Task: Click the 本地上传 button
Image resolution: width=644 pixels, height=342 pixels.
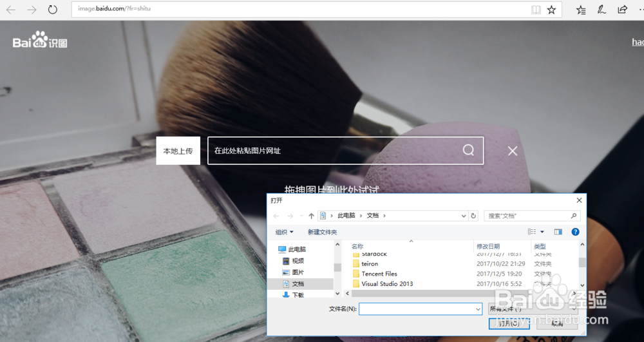Action: click(178, 151)
